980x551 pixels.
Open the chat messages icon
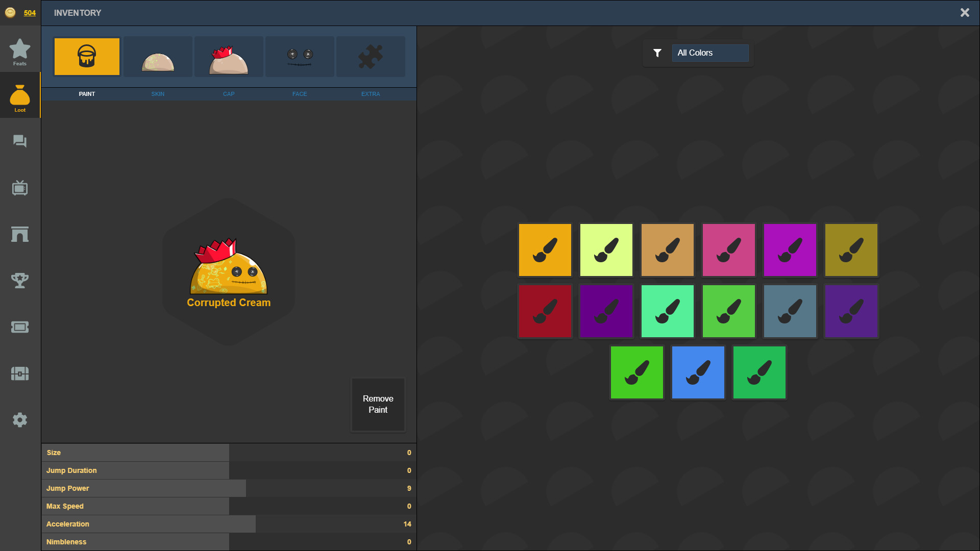(x=20, y=141)
